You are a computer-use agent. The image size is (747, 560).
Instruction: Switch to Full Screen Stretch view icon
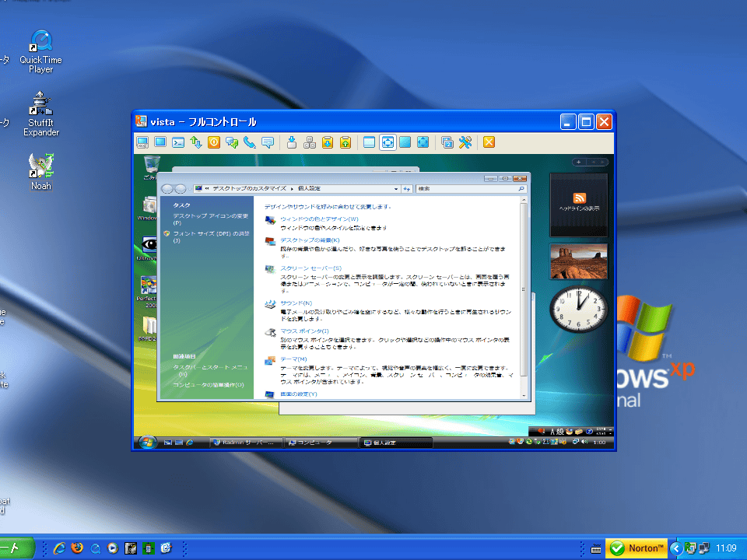[423, 142]
